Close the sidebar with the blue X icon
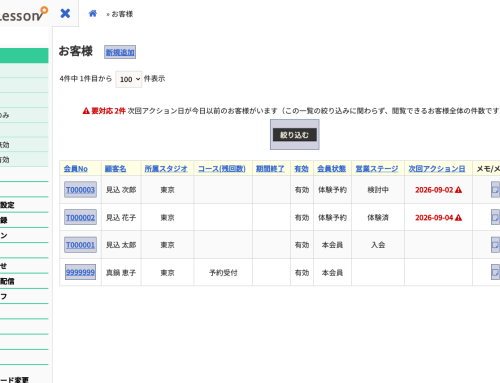Image resolution: width=500 pixels, height=383 pixels. coord(65,13)
